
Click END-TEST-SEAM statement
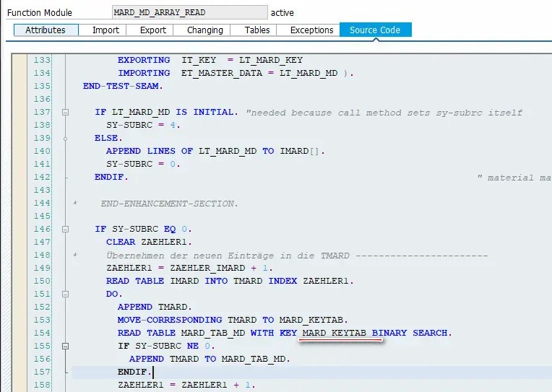tap(123, 86)
